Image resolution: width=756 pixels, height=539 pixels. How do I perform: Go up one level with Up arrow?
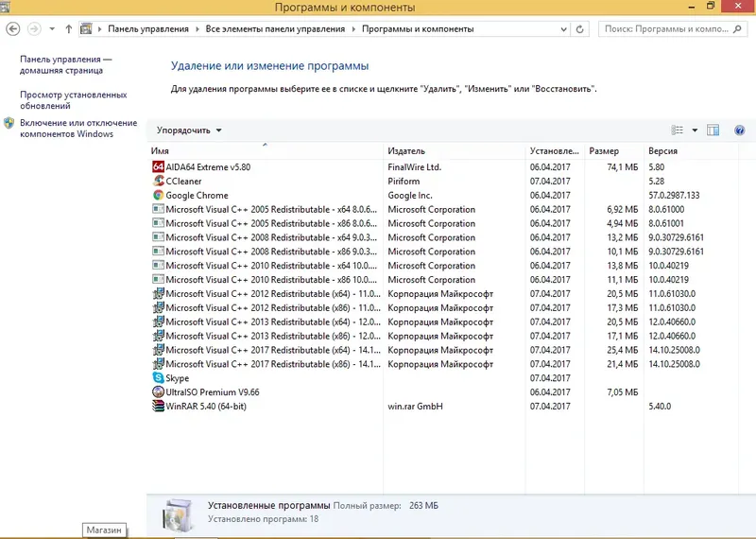pos(68,29)
